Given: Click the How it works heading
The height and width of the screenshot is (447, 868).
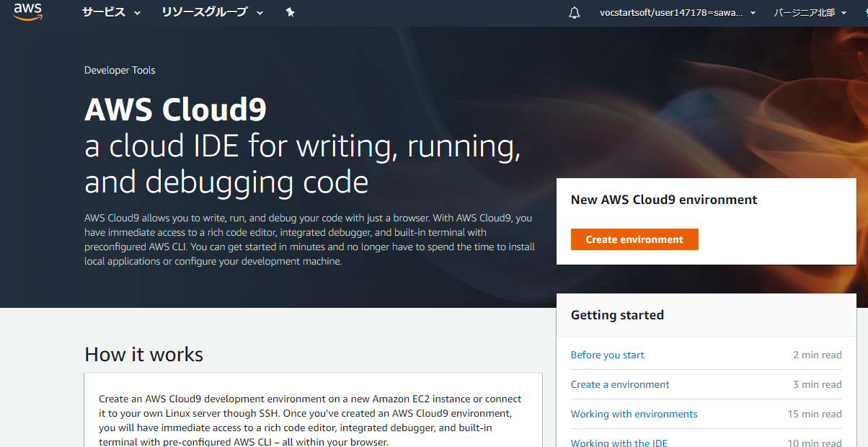Looking at the screenshot, I should pyautogui.click(x=144, y=354).
